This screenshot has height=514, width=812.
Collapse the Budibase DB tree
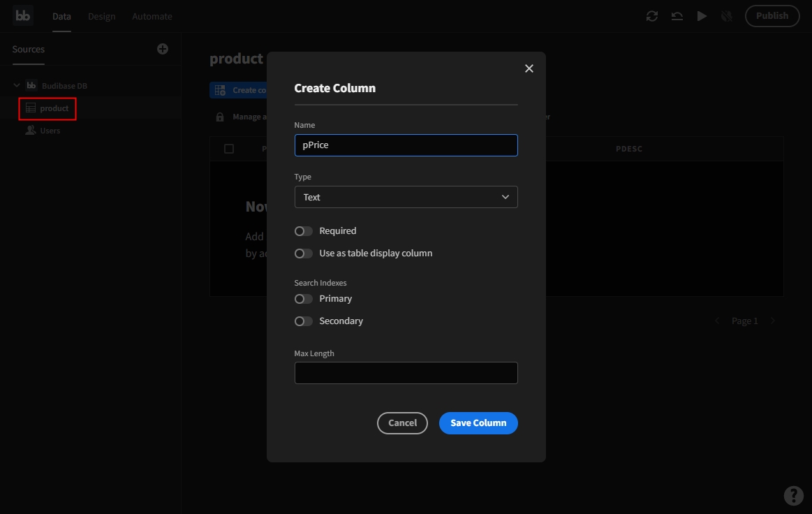(17, 86)
